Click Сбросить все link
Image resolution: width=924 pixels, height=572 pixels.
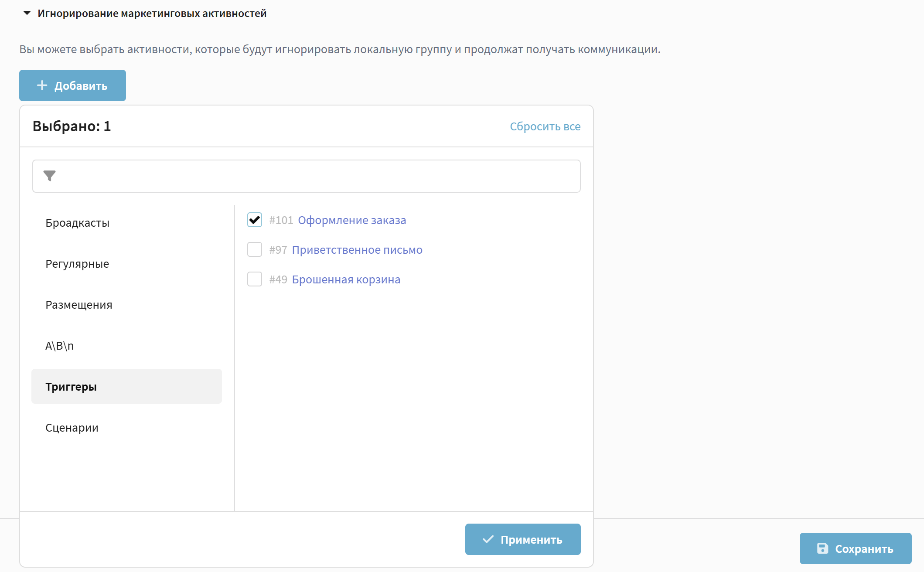pos(545,126)
